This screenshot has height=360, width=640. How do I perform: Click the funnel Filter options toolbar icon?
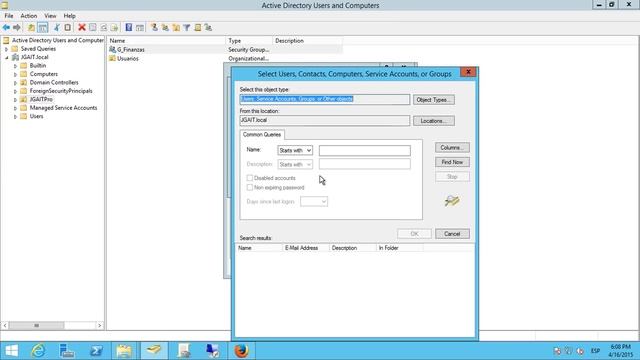click(x=187, y=27)
